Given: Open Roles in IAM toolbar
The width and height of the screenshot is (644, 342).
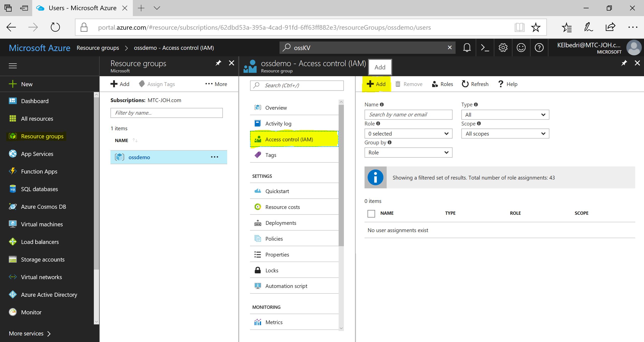Looking at the screenshot, I should point(442,84).
